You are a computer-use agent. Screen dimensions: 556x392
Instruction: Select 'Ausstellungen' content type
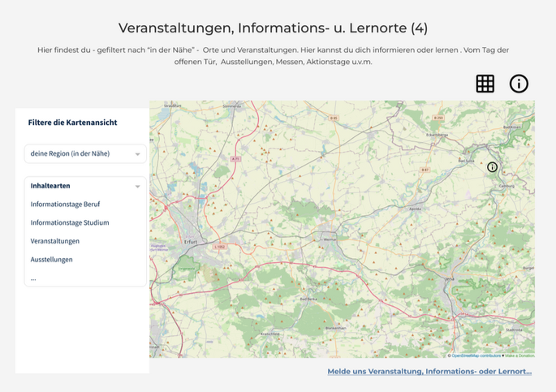coord(52,260)
